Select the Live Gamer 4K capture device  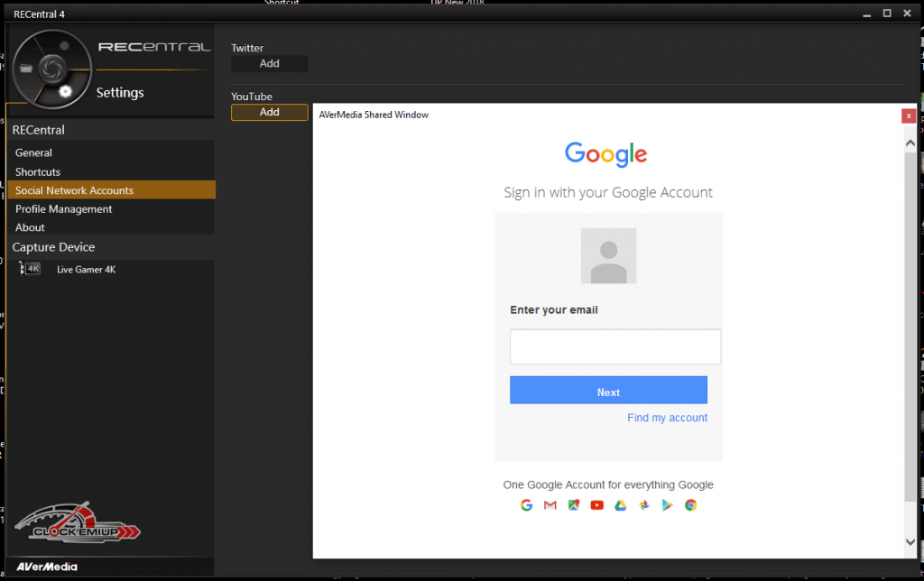pyautogui.click(x=86, y=269)
